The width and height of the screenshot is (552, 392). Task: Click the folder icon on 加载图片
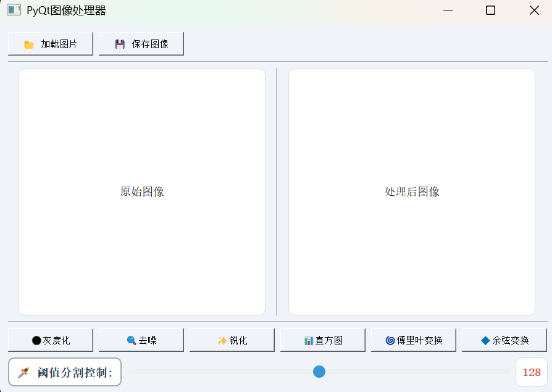[x=29, y=44]
